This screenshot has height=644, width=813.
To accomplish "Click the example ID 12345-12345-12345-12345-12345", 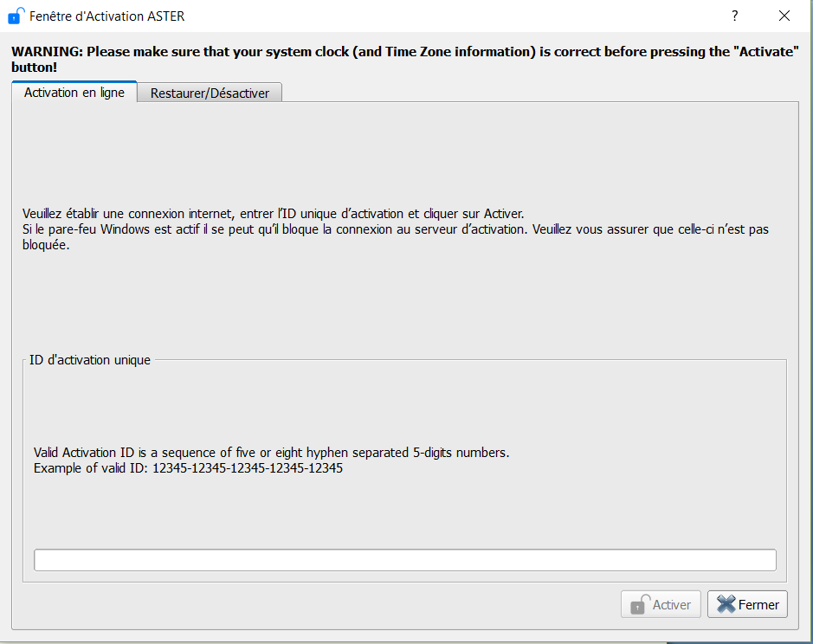I will click(248, 468).
